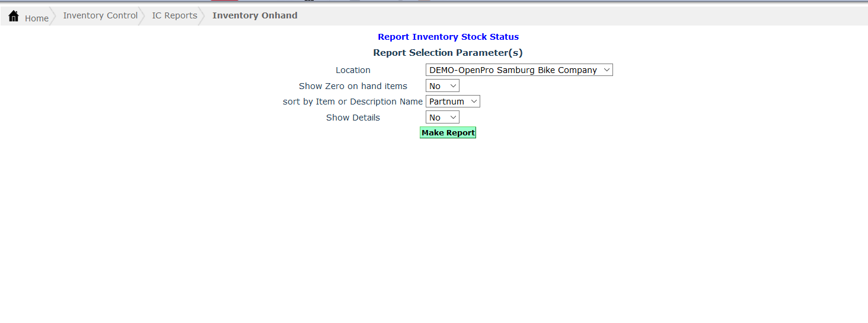Click the Report Selection Parameter(s) heading
Image resolution: width=868 pixels, height=323 pixels.
[x=448, y=53]
